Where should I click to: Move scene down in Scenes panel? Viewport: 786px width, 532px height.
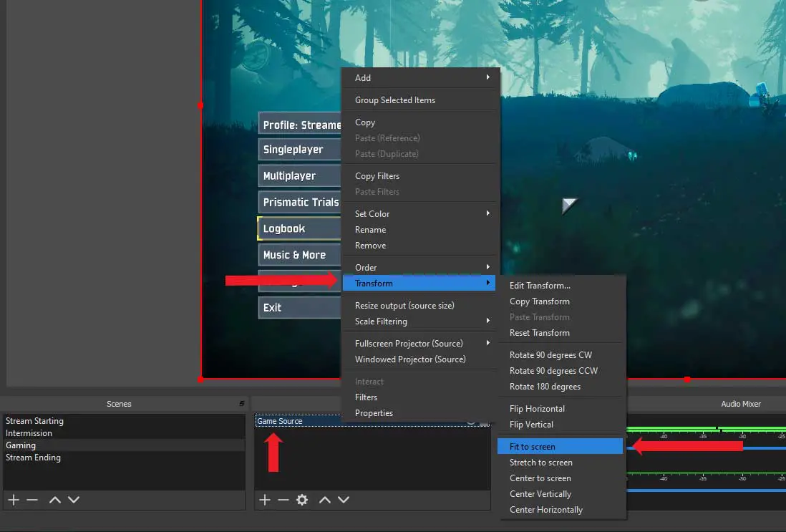pyautogui.click(x=74, y=500)
